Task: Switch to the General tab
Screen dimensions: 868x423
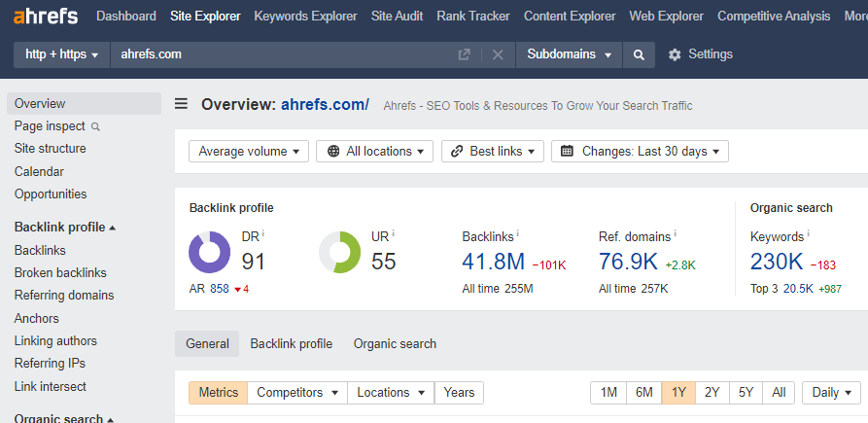Action: point(207,344)
